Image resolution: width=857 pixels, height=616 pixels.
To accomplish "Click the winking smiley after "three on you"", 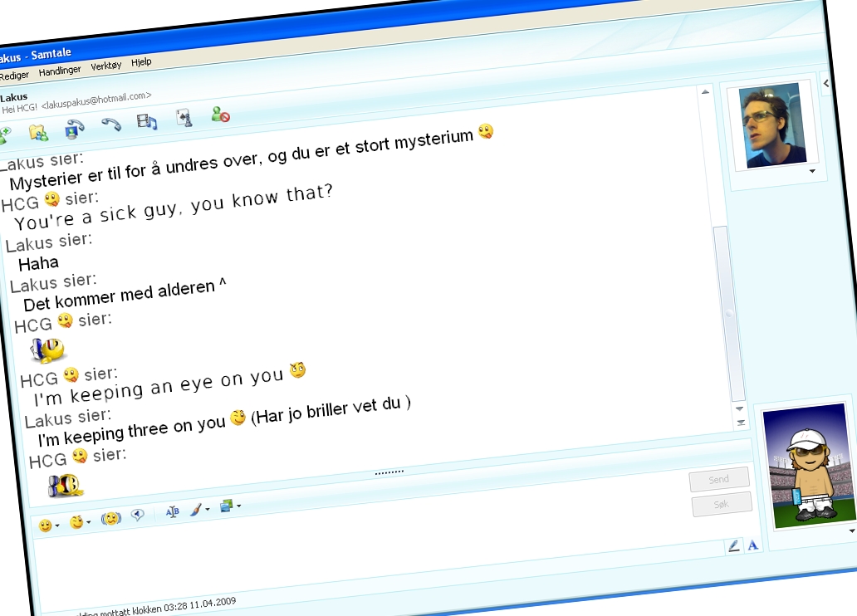I will click(x=238, y=418).
